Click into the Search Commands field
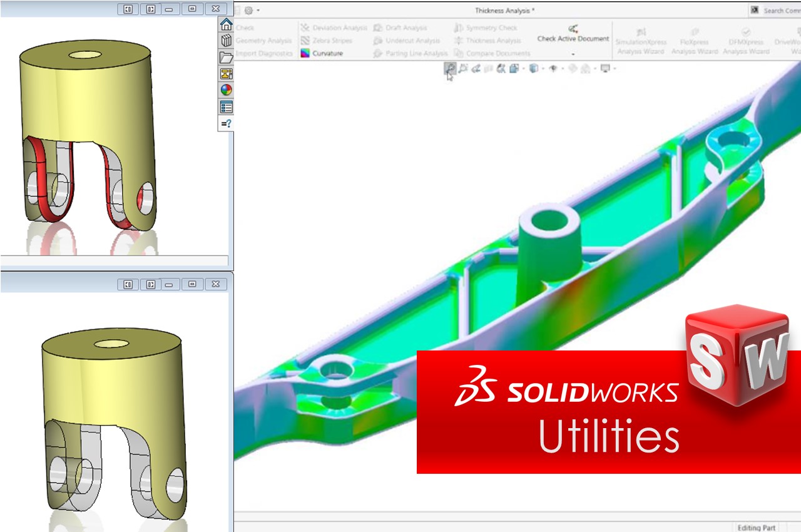 tap(782, 10)
